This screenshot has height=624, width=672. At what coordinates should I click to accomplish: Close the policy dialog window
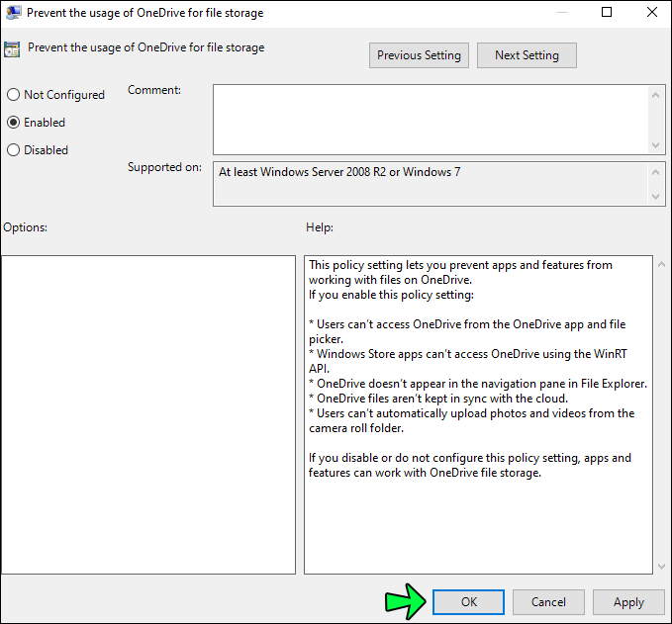(652, 12)
